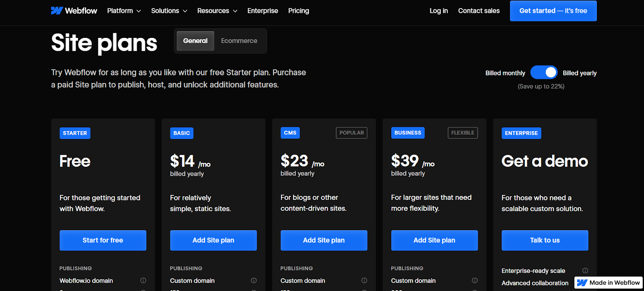
Task: Open the Enterprise page from navigation
Action: coord(263,11)
